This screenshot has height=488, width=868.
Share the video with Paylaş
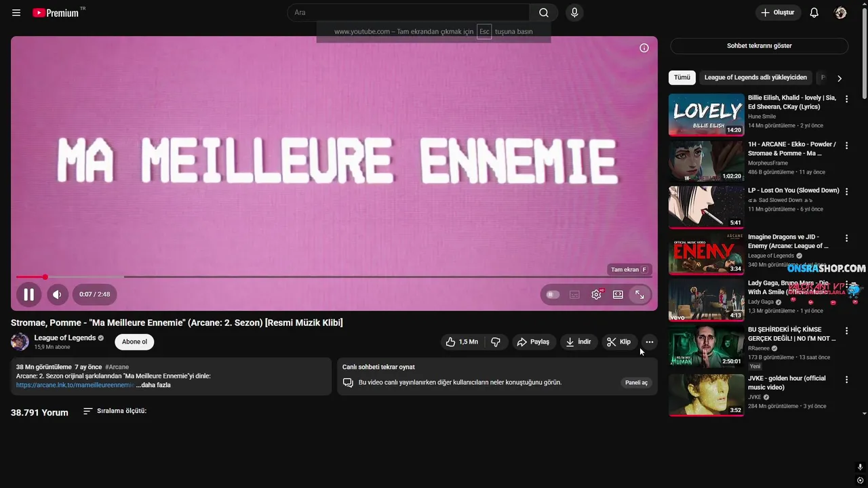[534, 342]
